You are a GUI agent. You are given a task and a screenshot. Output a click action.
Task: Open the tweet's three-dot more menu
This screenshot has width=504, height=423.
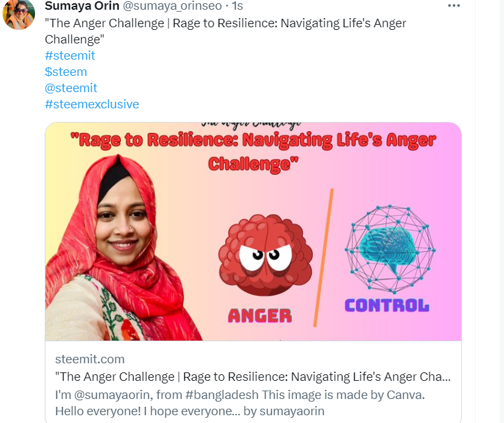coord(454,5)
